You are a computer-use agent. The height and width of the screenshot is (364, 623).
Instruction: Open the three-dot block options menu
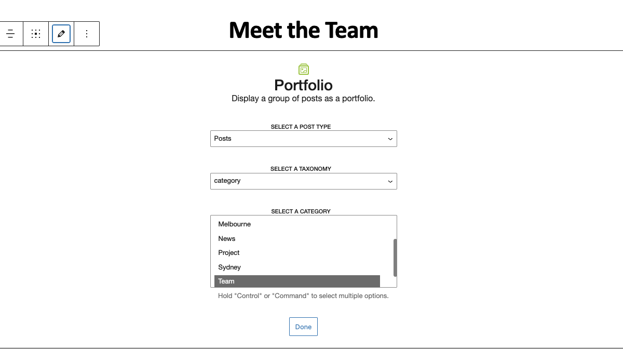point(87,34)
